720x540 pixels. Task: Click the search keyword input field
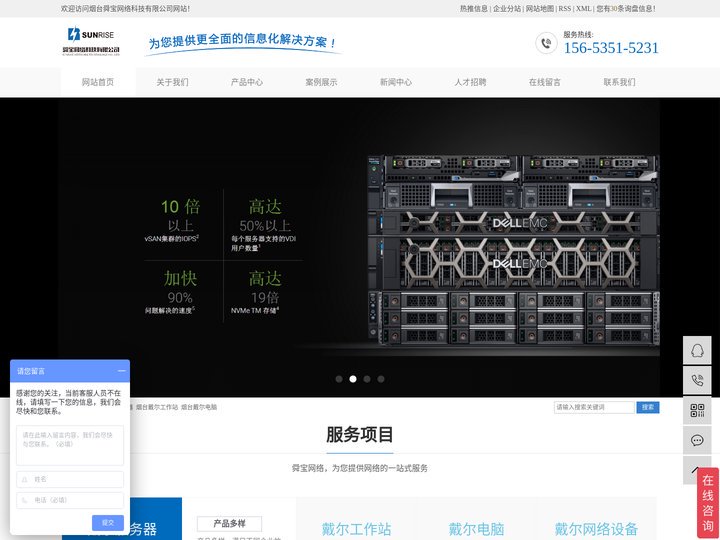point(594,407)
